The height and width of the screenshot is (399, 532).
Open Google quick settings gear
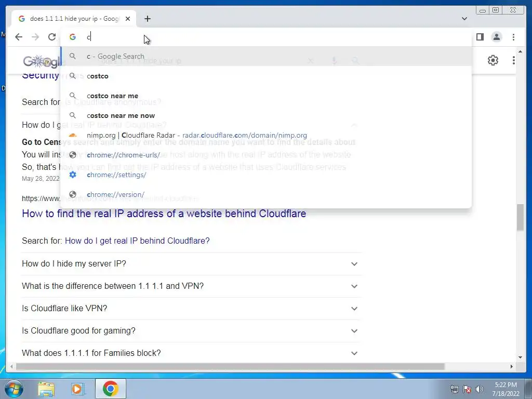click(493, 60)
